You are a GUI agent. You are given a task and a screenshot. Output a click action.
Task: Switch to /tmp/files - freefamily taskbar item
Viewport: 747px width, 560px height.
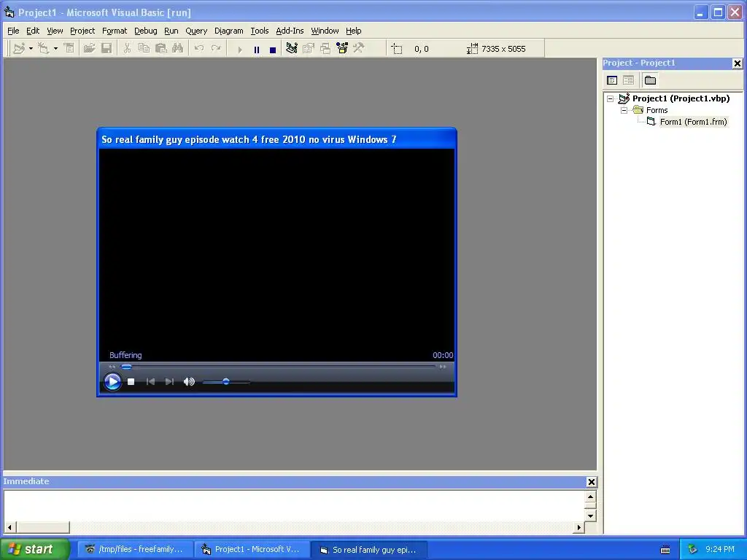pyautogui.click(x=135, y=549)
